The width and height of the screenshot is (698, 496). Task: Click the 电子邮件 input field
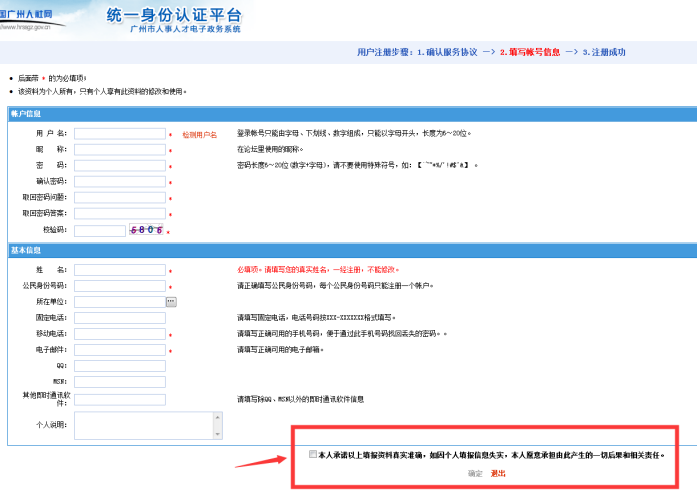[120, 350]
